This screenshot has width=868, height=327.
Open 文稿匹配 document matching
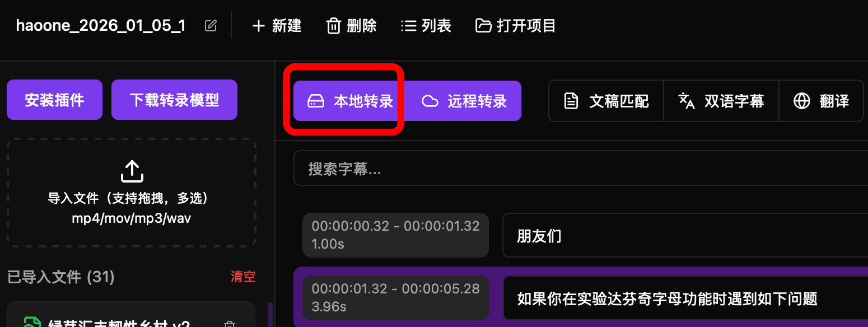[x=606, y=101]
